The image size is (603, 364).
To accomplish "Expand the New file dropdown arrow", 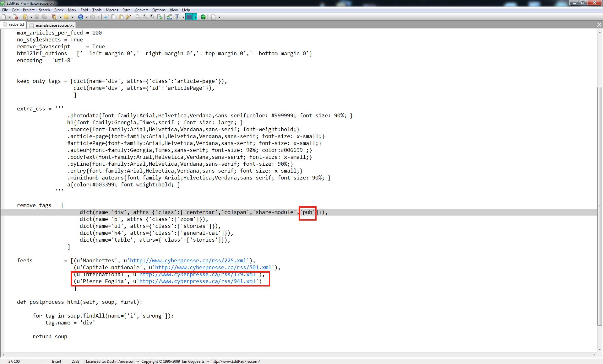I will (10, 17).
